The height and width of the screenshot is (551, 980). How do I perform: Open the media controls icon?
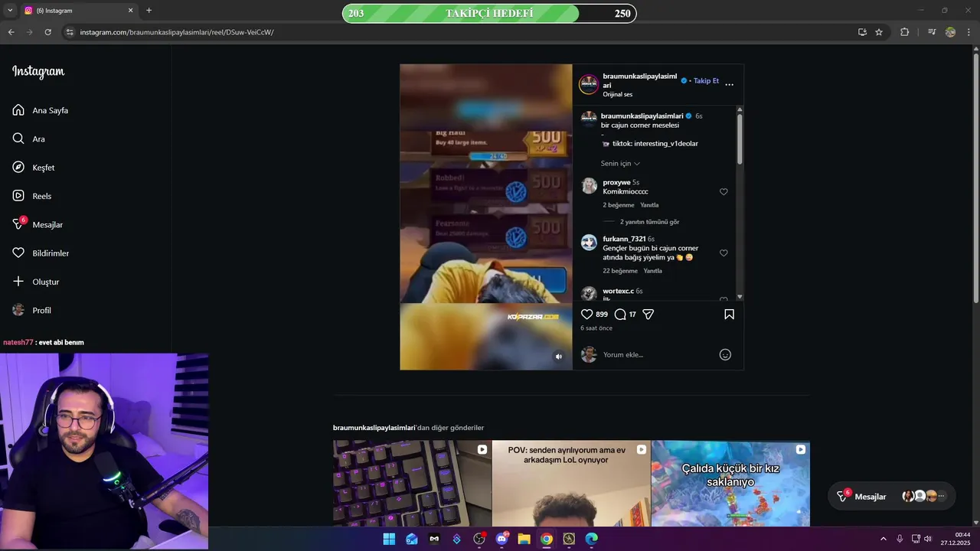pyautogui.click(x=932, y=32)
